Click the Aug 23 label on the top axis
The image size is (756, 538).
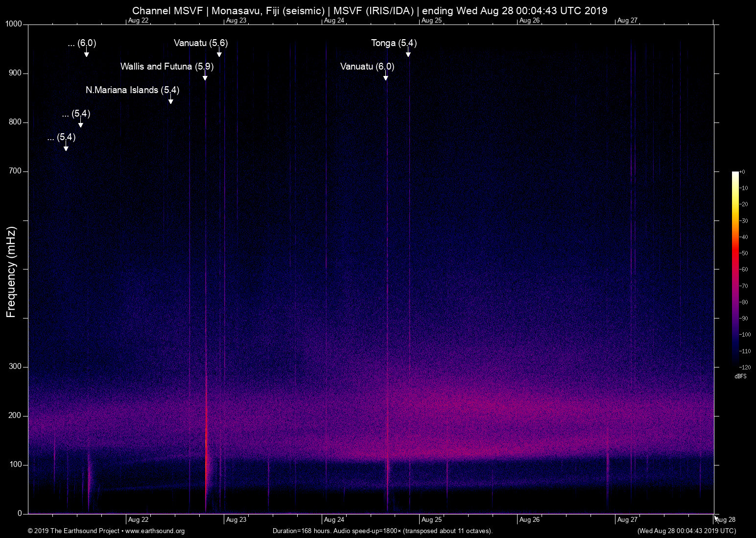click(x=236, y=21)
